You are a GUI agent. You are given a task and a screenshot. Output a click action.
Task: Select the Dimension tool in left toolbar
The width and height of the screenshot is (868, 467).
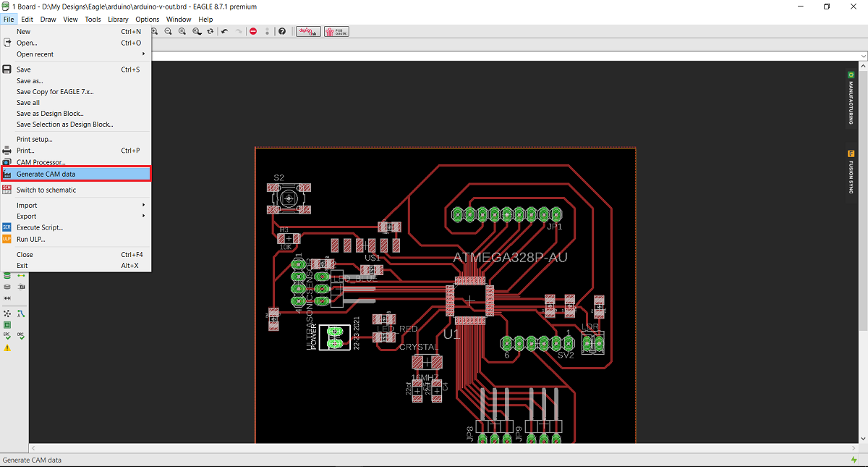pyautogui.click(x=7, y=298)
